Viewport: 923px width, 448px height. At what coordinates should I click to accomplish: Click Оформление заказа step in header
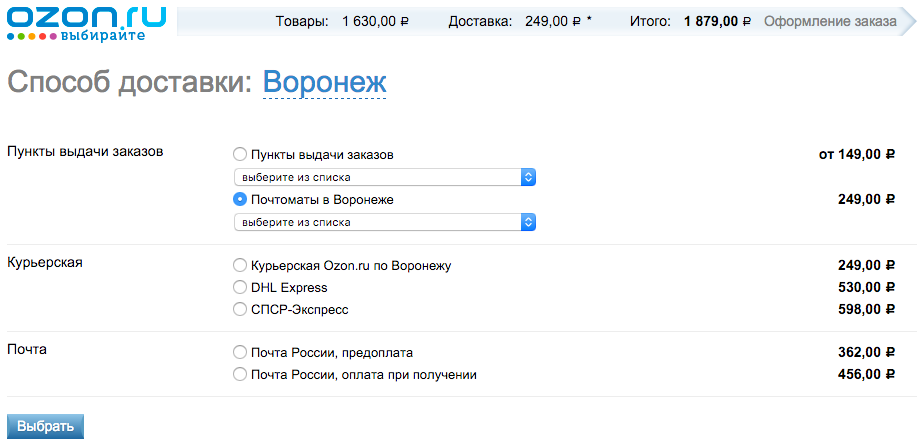click(x=830, y=22)
